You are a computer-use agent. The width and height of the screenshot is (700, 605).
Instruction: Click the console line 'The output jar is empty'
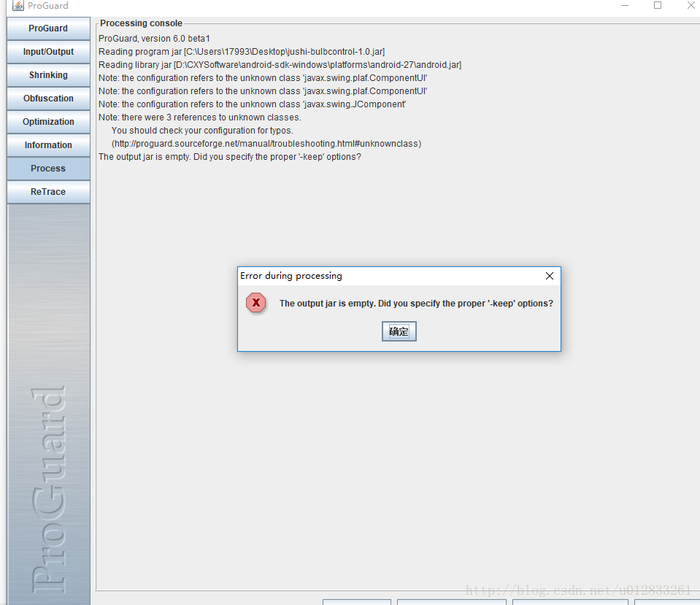coord(230,157)
